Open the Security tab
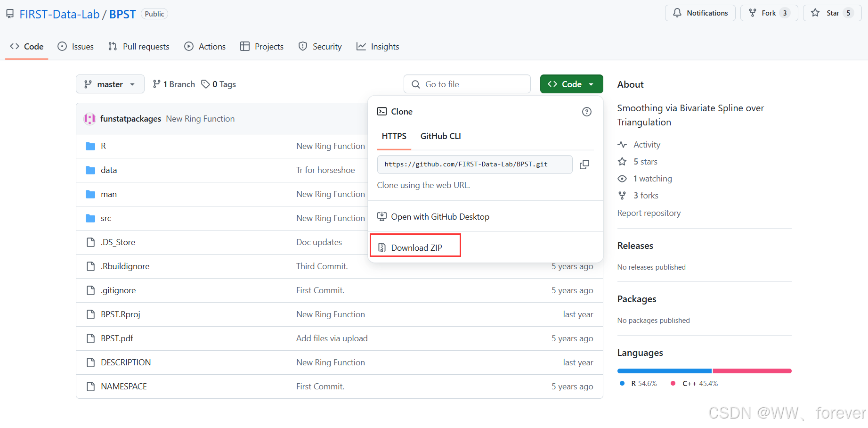The width and height of the screenshot is (868, 428). pos(320,46)
